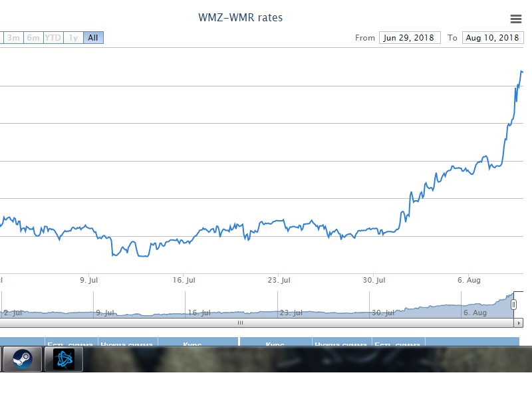Click the 30. Jul axis label
The image size is (532, 399).
tap(374, 280)
